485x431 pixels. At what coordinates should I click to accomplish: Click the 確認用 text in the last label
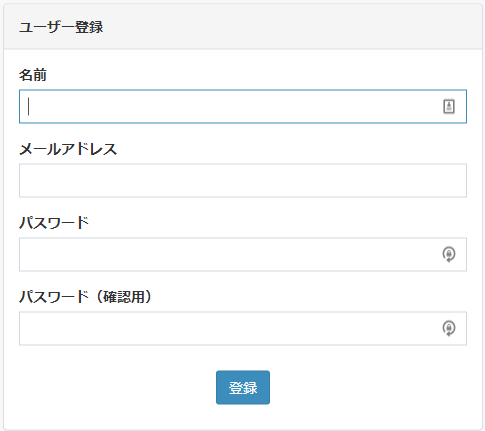[123, 297]
